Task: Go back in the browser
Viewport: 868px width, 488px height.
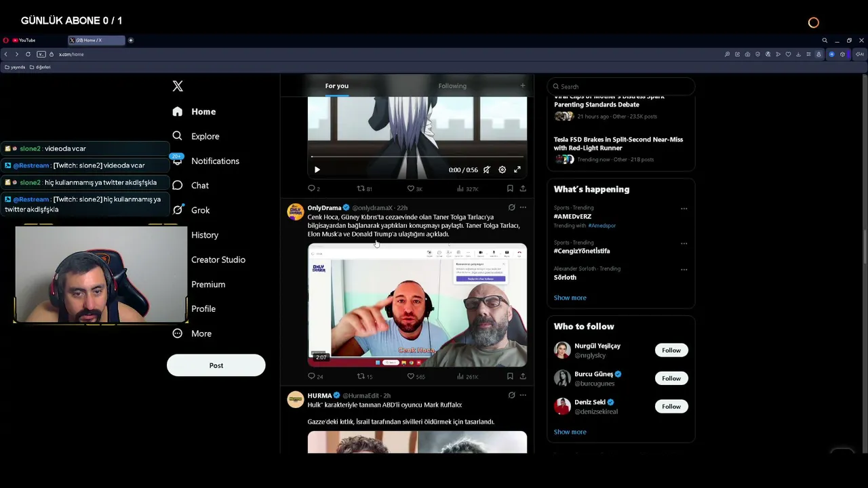Action: click(x=6, y=54)
